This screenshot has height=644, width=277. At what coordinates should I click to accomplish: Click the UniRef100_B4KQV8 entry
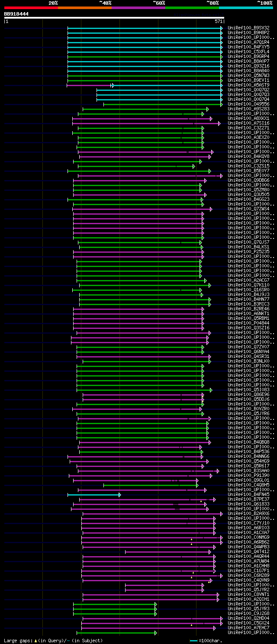(x=248, y=156)
